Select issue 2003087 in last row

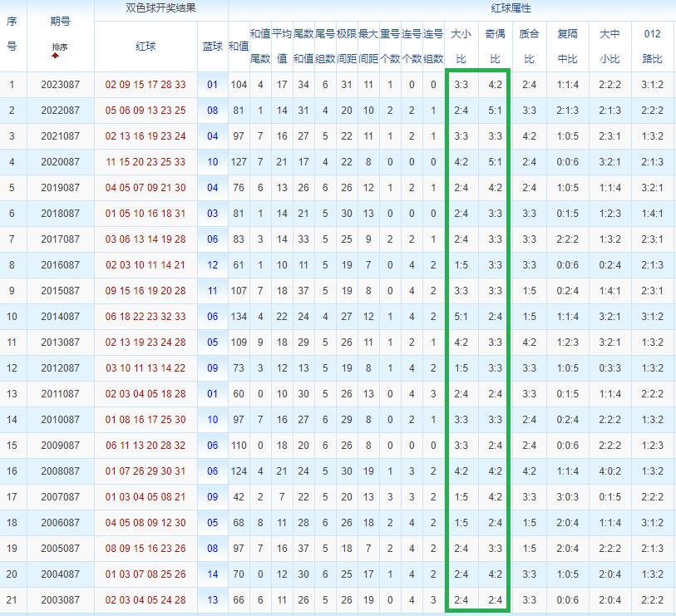(x=61, y=600)
